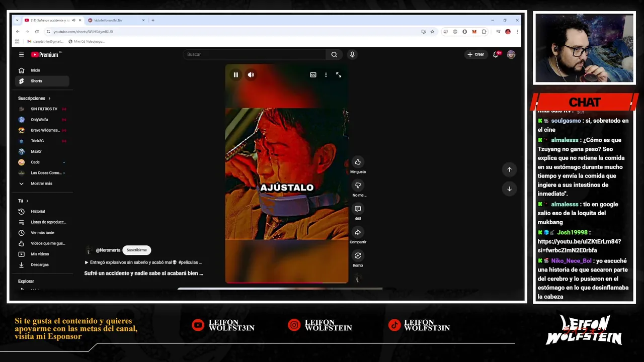644x362 pixels.
Task: Open the Short's three-dot options menu
Action: 326,75
